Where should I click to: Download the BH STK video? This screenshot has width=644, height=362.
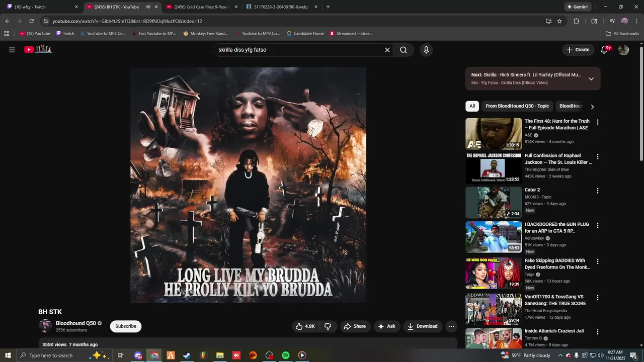(423, 326)
